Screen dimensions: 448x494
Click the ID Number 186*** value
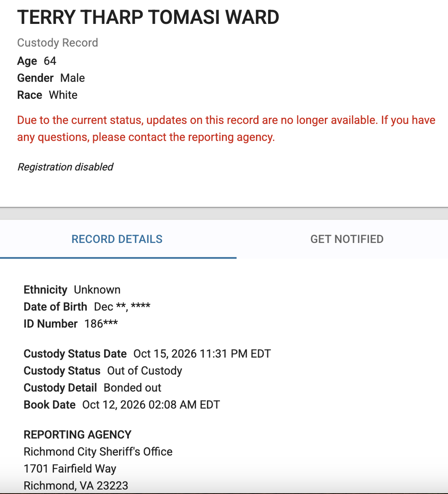(x=101, y=324)
